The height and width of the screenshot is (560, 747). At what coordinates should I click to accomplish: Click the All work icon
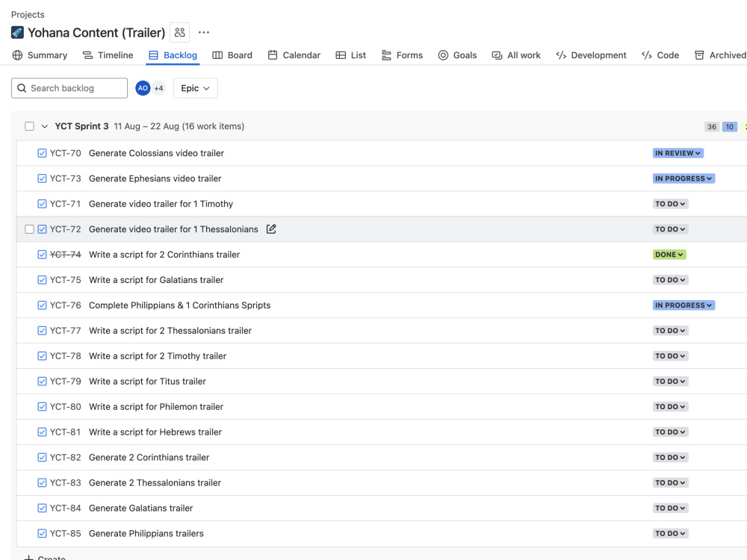click(497, 55)
